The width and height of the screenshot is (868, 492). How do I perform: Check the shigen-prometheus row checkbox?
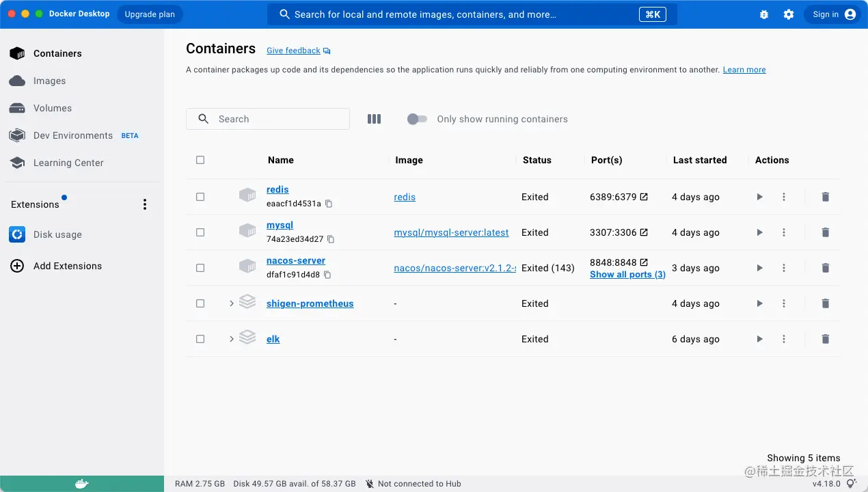(x=200, y=303)
